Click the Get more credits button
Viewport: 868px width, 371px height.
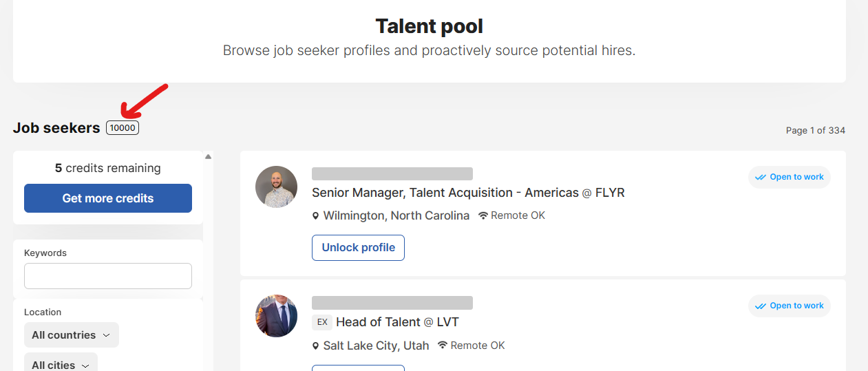point(108,198)
